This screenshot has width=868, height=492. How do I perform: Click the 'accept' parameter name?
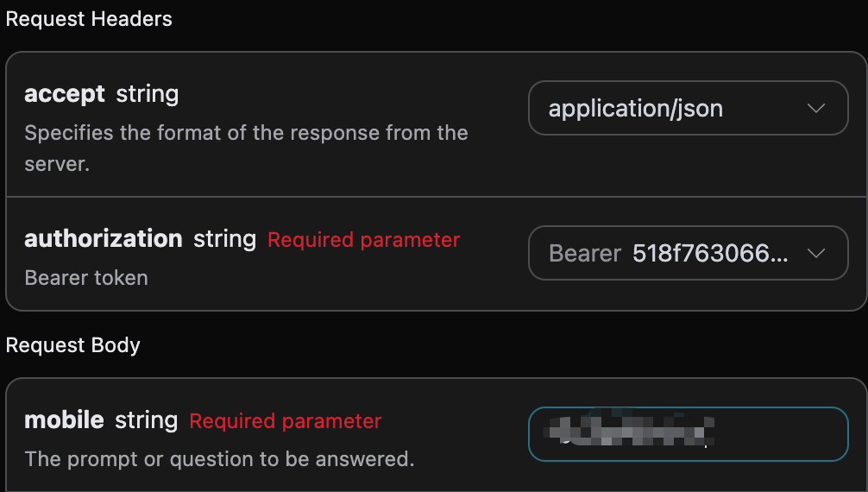[x=65, y=93]
